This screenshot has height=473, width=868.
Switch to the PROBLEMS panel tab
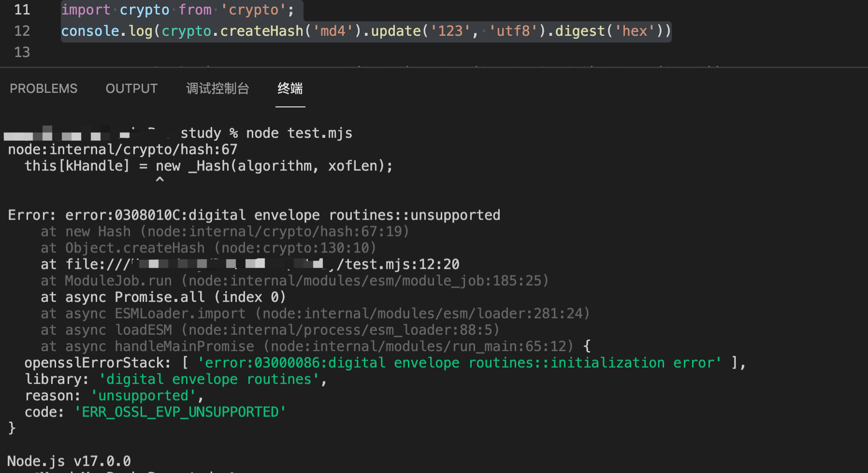click(43, 89)
